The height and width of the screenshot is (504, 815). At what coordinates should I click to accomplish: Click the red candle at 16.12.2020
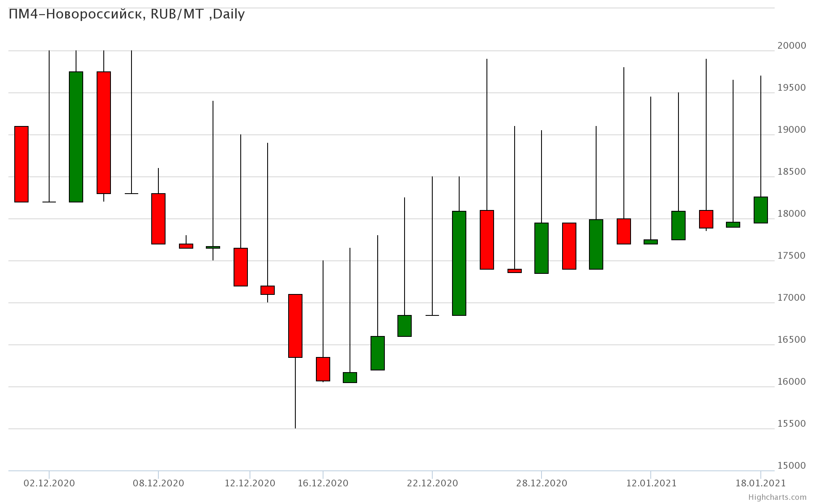[x=323, y=369]
